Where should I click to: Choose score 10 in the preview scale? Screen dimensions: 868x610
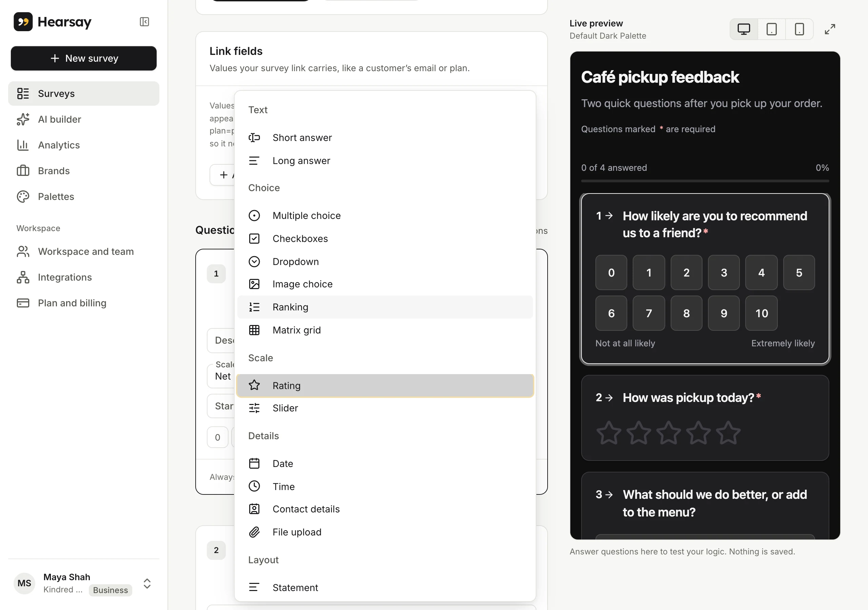coord(762,313)
